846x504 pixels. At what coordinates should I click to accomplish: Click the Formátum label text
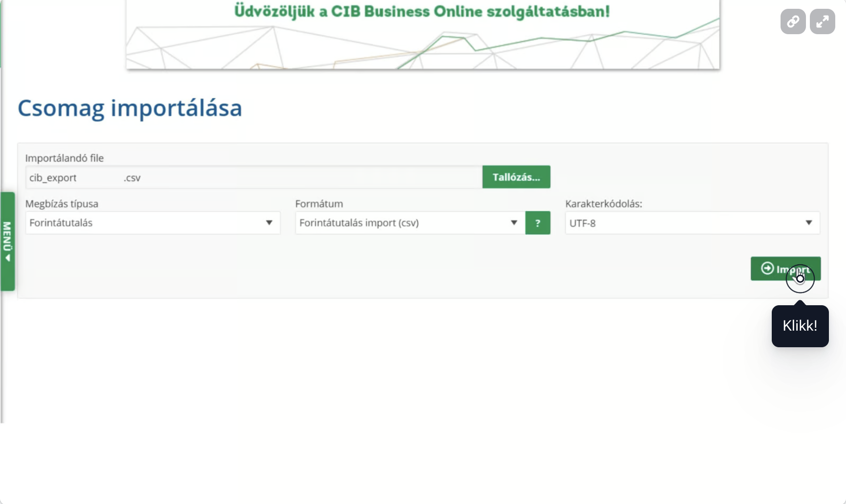click(x=319, y=204)
